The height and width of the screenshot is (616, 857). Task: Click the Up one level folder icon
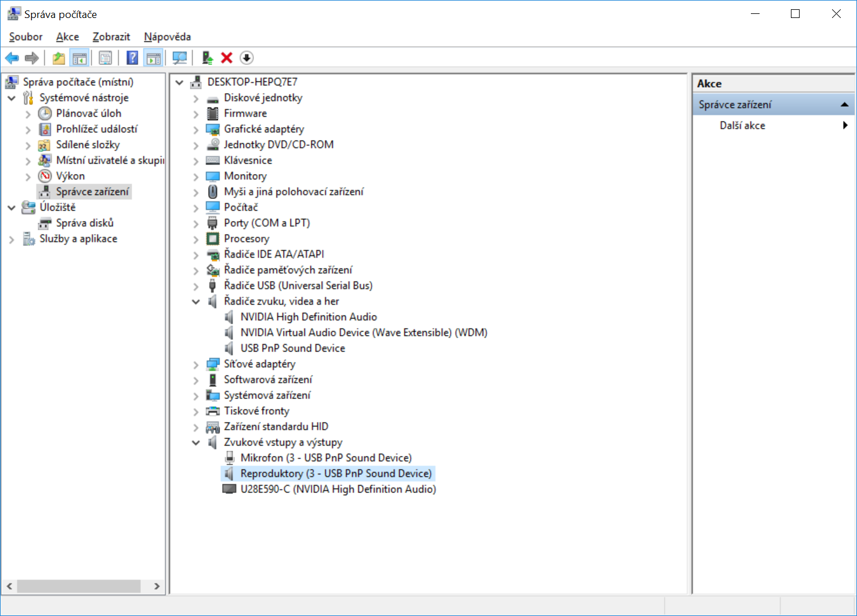click(59, 58)
